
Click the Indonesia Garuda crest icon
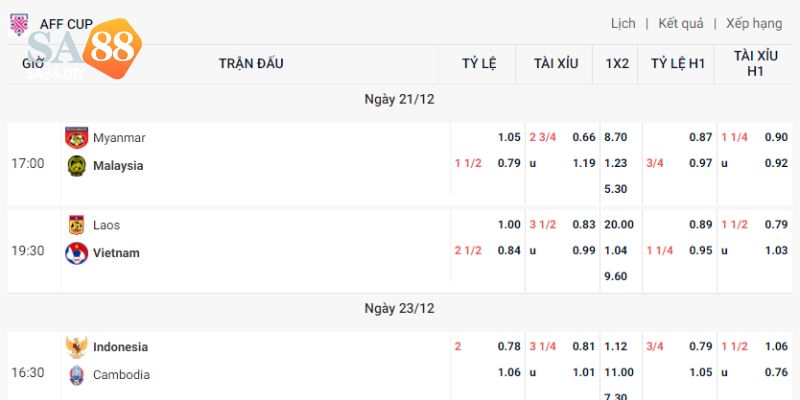pos(76,347)
